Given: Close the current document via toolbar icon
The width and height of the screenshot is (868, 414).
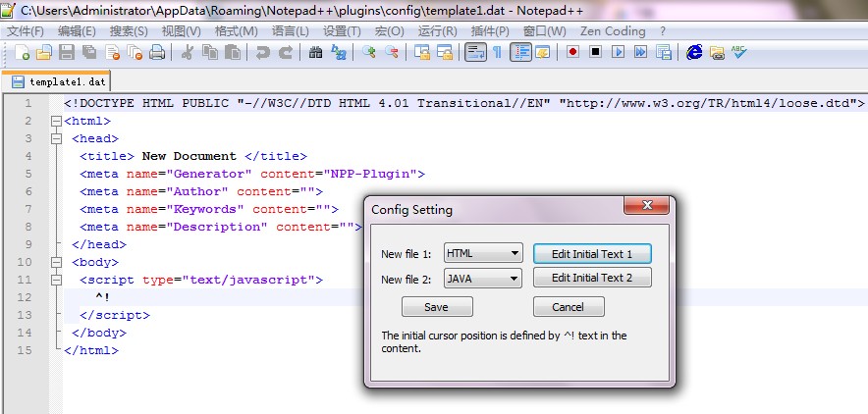Looking at the screenshot, I should tap(112, 53).
